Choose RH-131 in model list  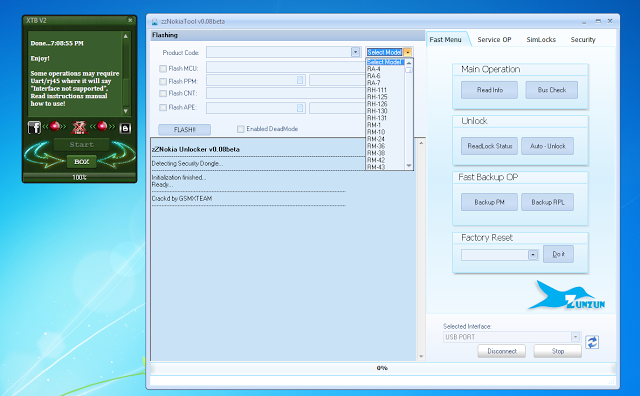click(x=385, y=118)
